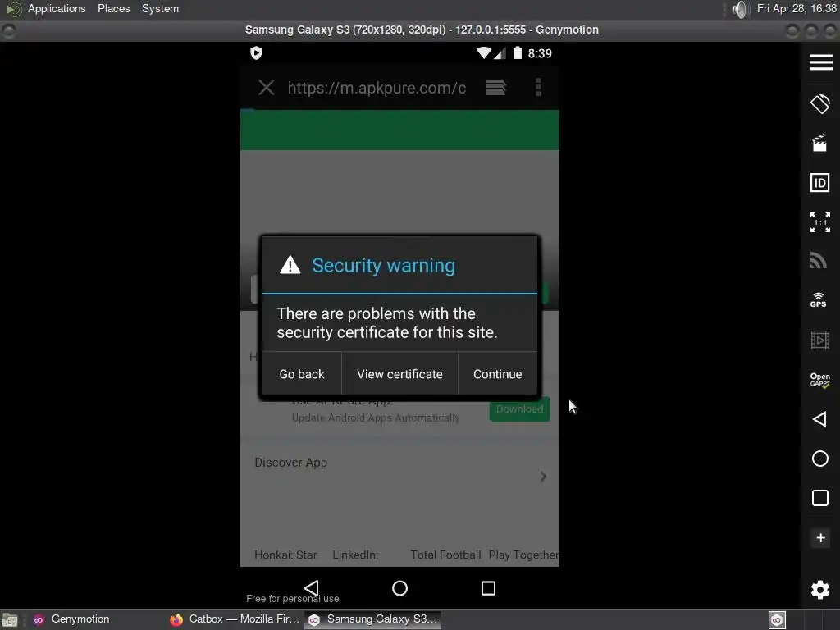Click the volume up plus button
This screenshot has width=840, height=630.
pyautogui.click(x=820, y=538)
